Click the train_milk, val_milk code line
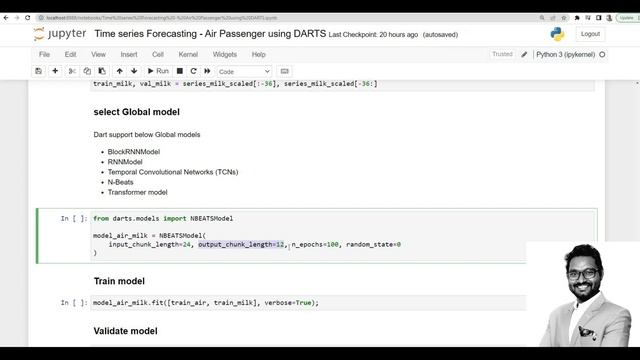Screen dimensions: 640x360 pyautogui.click(x=235, y=84)
